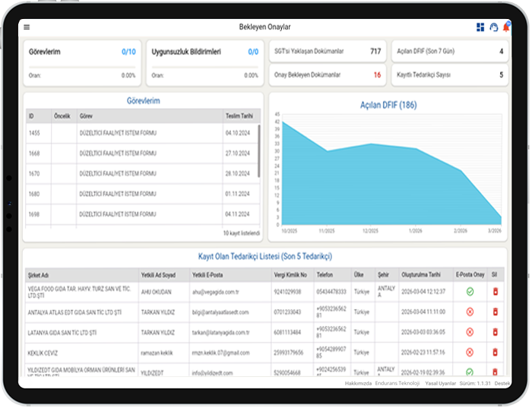
Task: Open the hamburger menu
Action: point(27,27)
